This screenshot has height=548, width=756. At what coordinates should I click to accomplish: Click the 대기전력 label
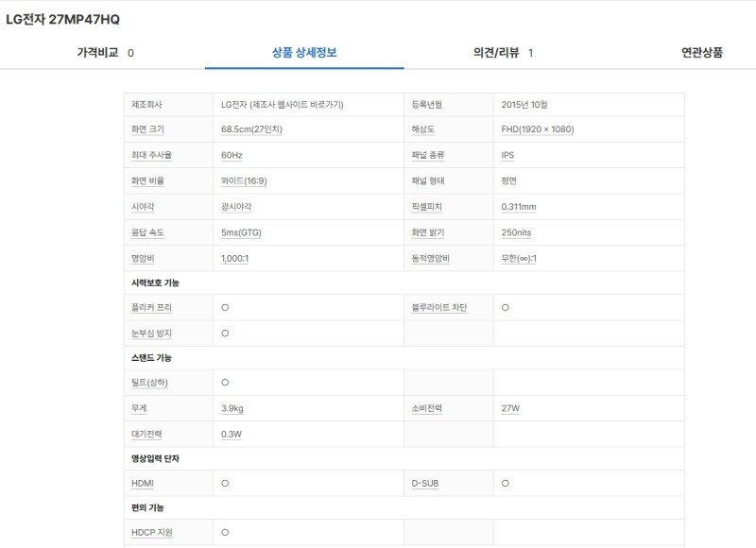pos(146,434)
